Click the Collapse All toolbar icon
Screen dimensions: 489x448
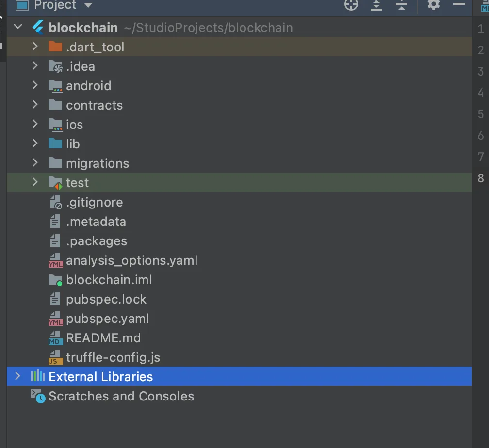click(402, 5)
